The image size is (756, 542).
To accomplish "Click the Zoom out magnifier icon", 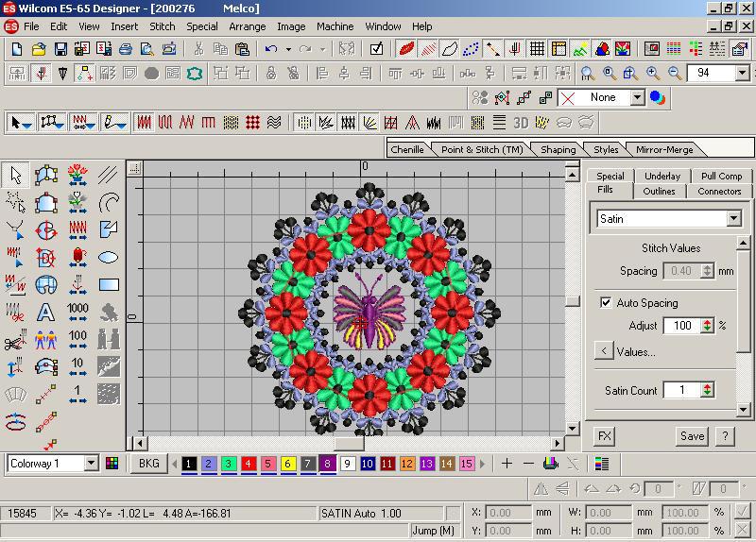I will tap(675, 74).
